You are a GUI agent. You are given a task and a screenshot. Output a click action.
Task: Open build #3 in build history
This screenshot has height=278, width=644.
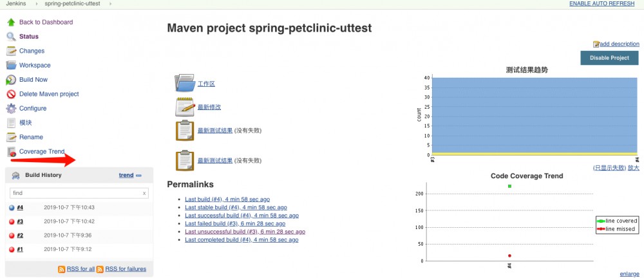(20, 221)
